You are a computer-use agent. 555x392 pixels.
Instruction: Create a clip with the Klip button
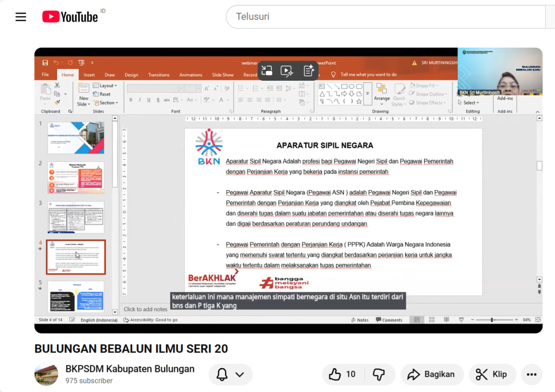(x=491, y=374)
